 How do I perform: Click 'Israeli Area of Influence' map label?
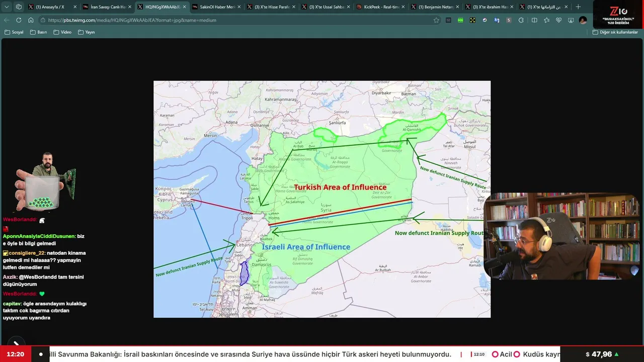coord(306,247)
